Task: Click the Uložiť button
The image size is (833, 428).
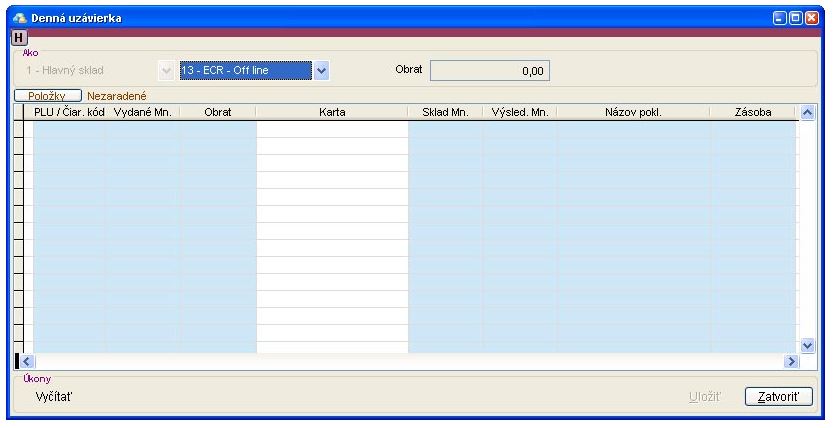Action: pyautogui.click(x=704, y=397)
